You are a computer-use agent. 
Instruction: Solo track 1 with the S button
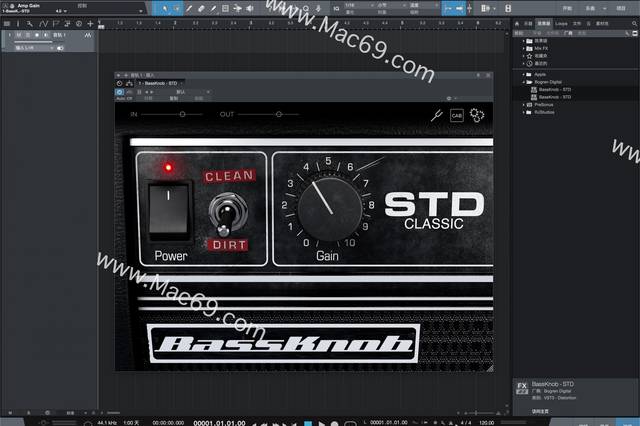pyautogui.click(x=27, y=35)
